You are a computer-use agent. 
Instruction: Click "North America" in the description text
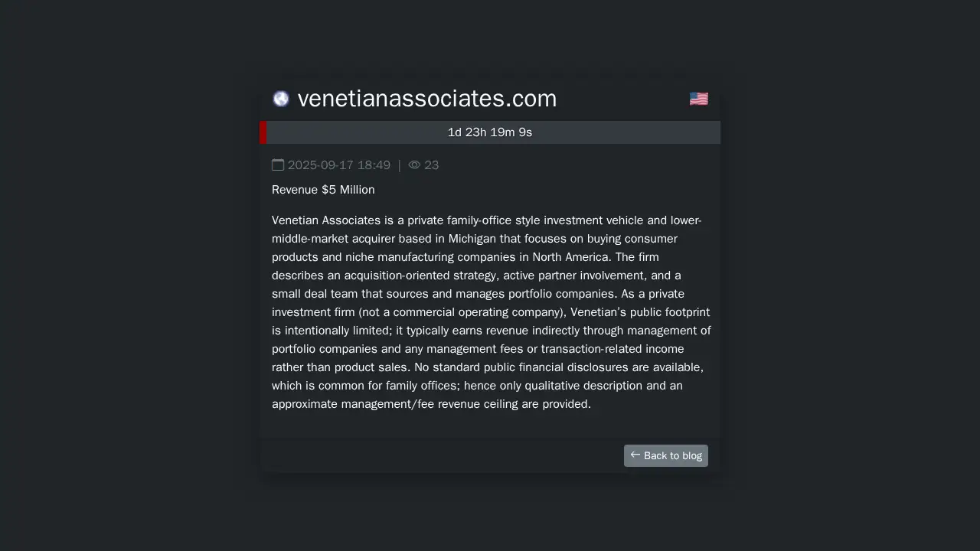tap(570, 257)
